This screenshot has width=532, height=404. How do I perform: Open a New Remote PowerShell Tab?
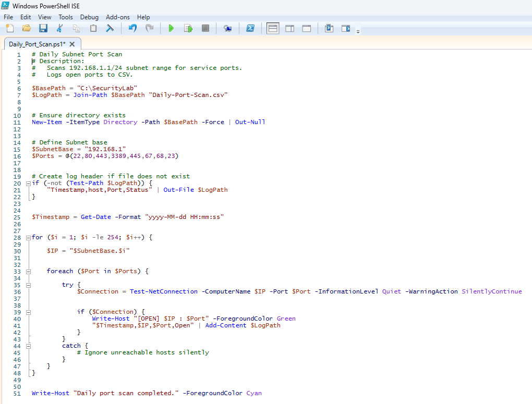pos(227,28)
